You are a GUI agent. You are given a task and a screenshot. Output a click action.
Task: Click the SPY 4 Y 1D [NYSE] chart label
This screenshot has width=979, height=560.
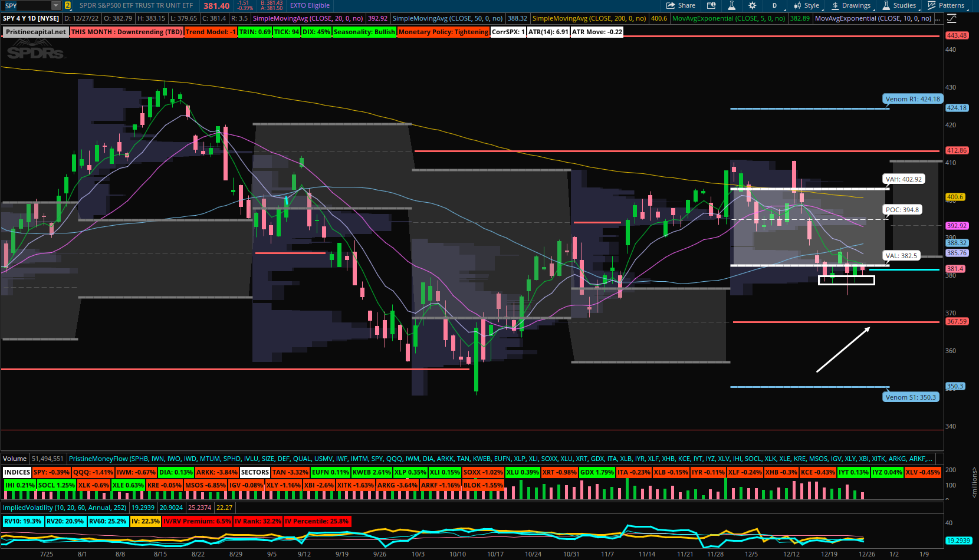tap(31, 18)
